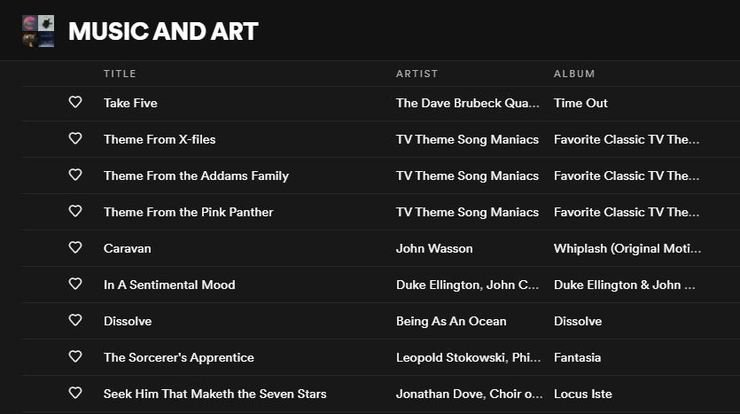Toggle heart for Seek Him That Maketh
Screen dimensions: 740x414
coord(75,393)
